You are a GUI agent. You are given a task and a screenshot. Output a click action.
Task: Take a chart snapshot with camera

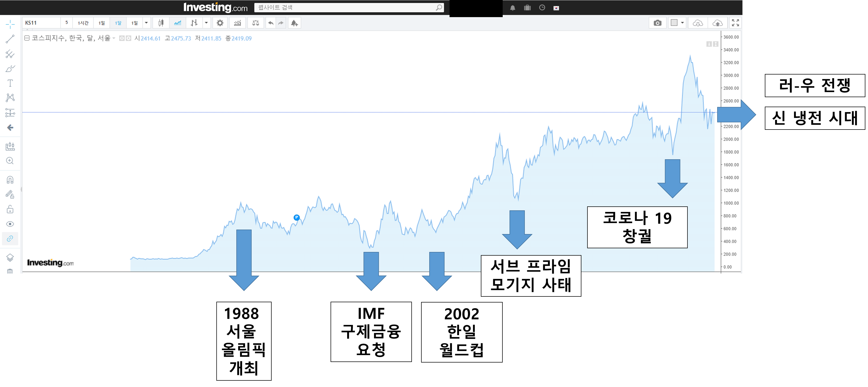point(657,23)
